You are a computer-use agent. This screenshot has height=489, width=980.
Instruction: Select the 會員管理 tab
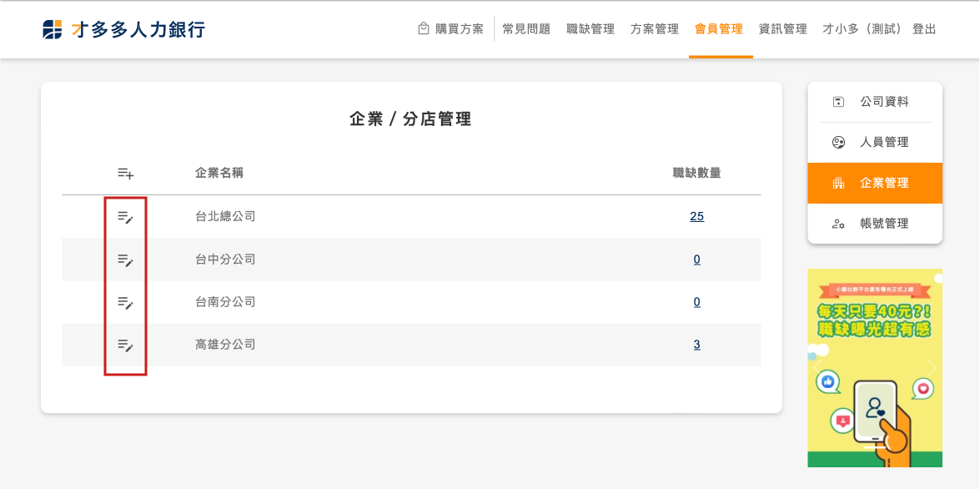(719, 29)
